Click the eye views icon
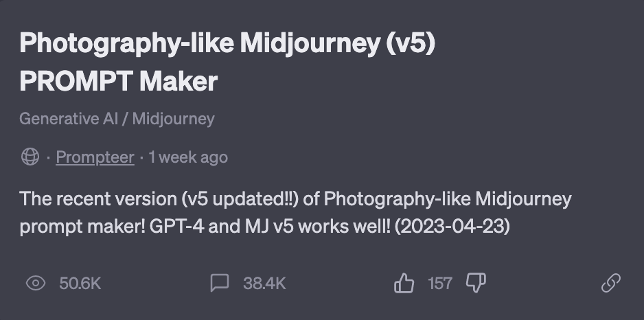Screen dimensions: 644x320 [35, 283]
